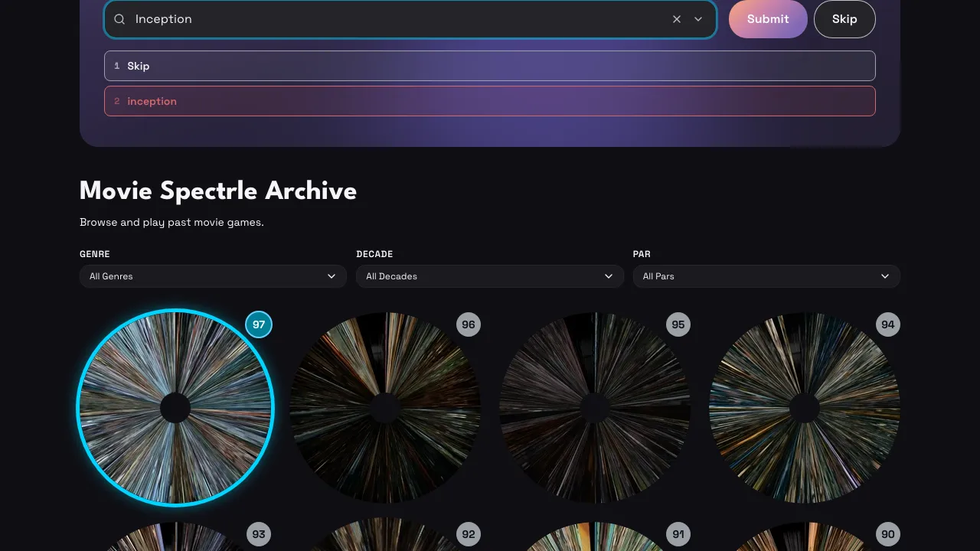The height and width of the screenshot is (551, 980).
Task: Open the All Genres dropdown
Action: coord(213,276)
